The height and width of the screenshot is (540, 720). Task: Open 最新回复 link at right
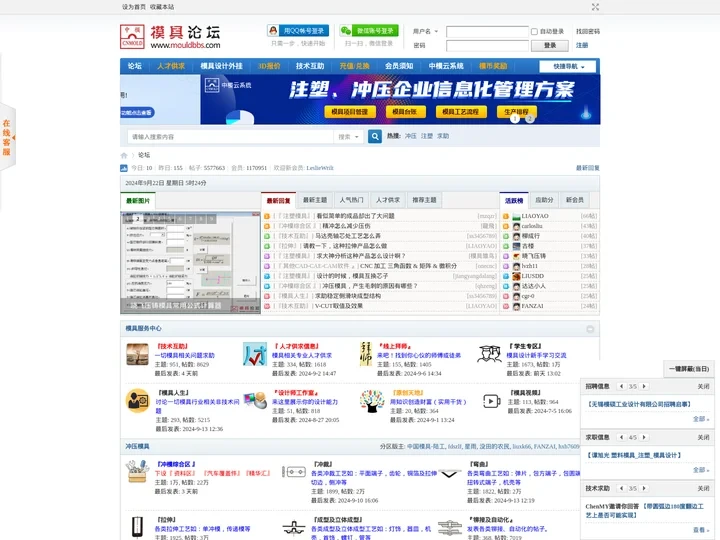pos(588,168)
